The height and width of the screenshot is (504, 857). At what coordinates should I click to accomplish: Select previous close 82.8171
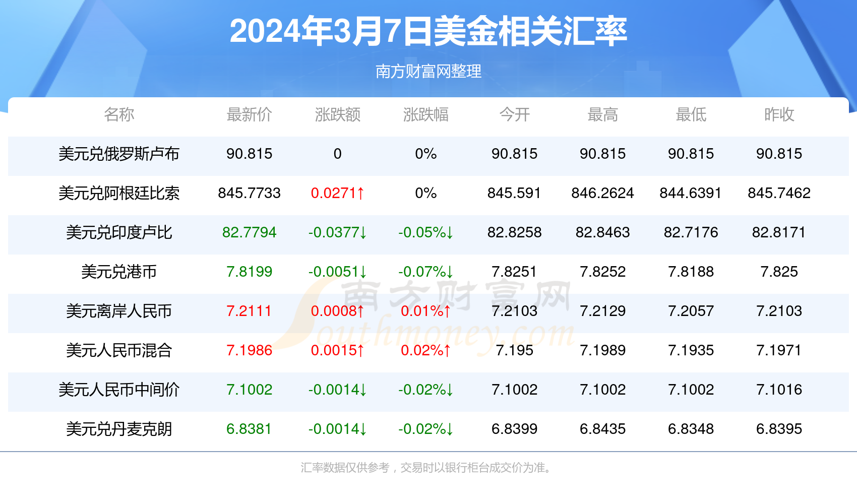pos(779,232)
